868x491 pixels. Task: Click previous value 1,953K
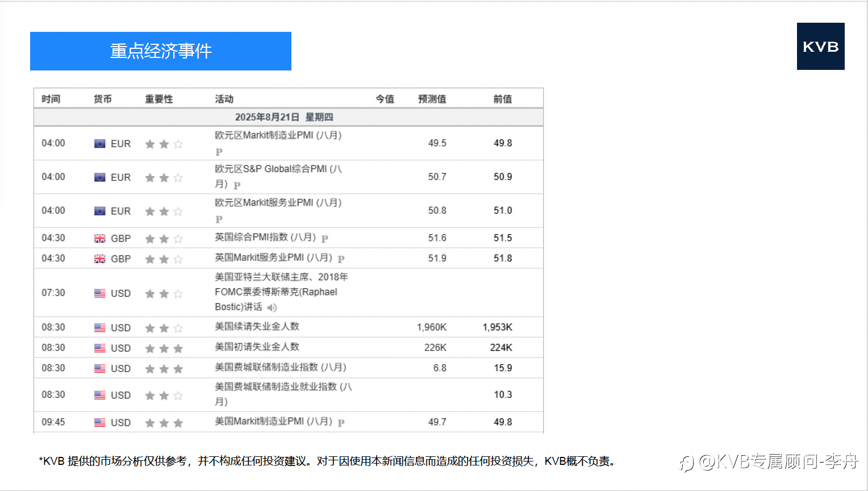click(x=498, y=327)
